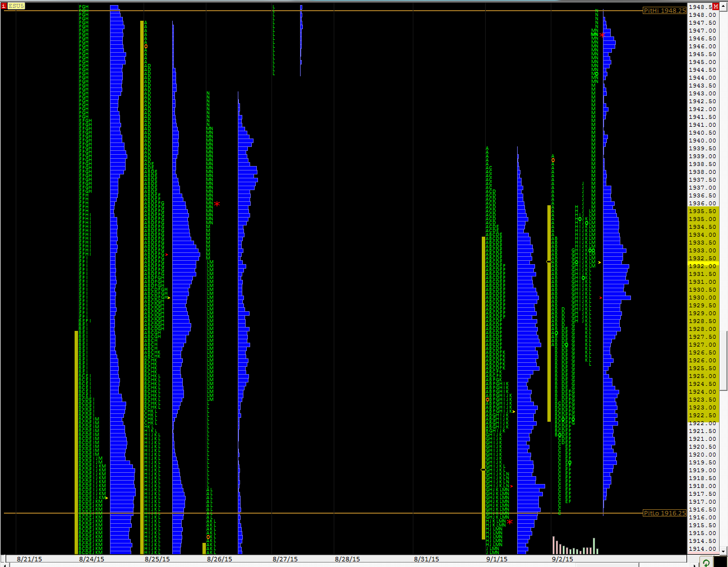Click the 9/2 volume histogram bars

[x=575, y=546]
